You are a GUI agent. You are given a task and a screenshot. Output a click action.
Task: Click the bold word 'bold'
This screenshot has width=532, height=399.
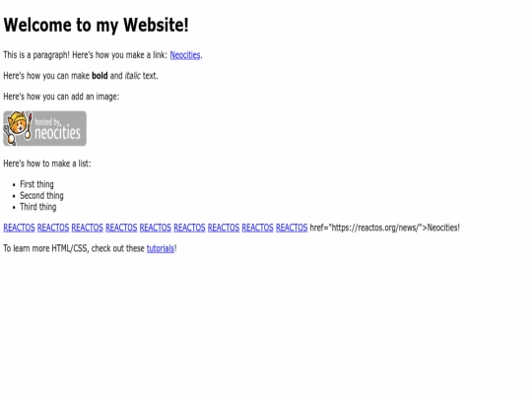[x=100, y=76]
